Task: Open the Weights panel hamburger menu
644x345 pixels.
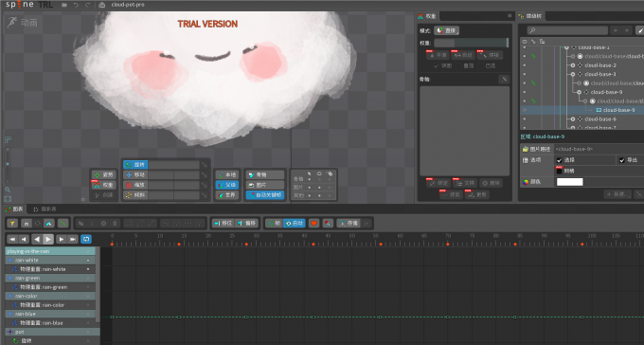Action: click(510, 16)
